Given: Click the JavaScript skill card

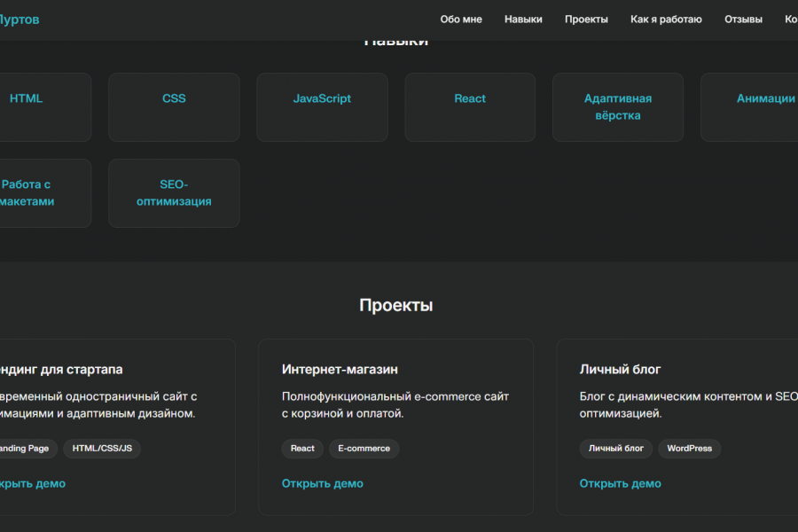Looking at the screenshot, I should click(322, 107).
